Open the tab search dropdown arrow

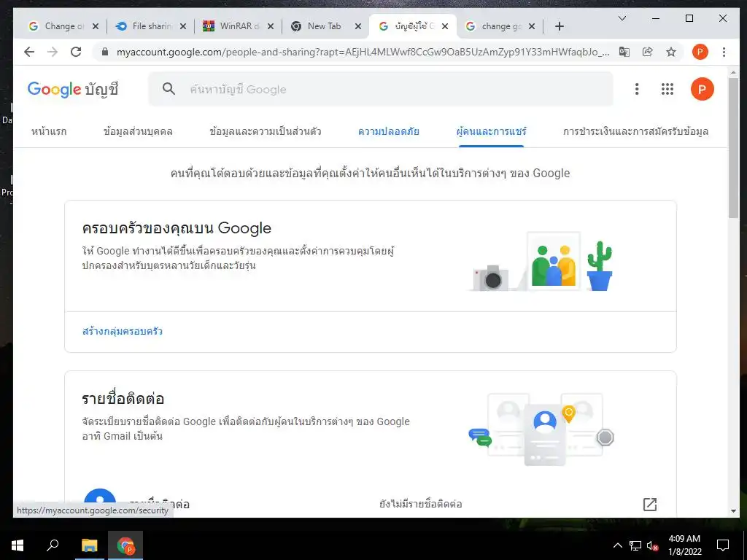click(x=622, y=18)
